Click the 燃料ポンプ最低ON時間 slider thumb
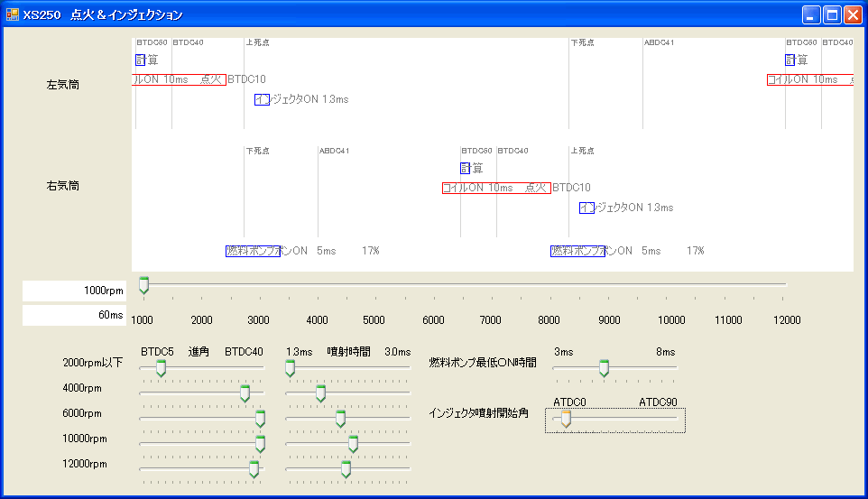The image size is (868, 499). click(x=604, y=368)
